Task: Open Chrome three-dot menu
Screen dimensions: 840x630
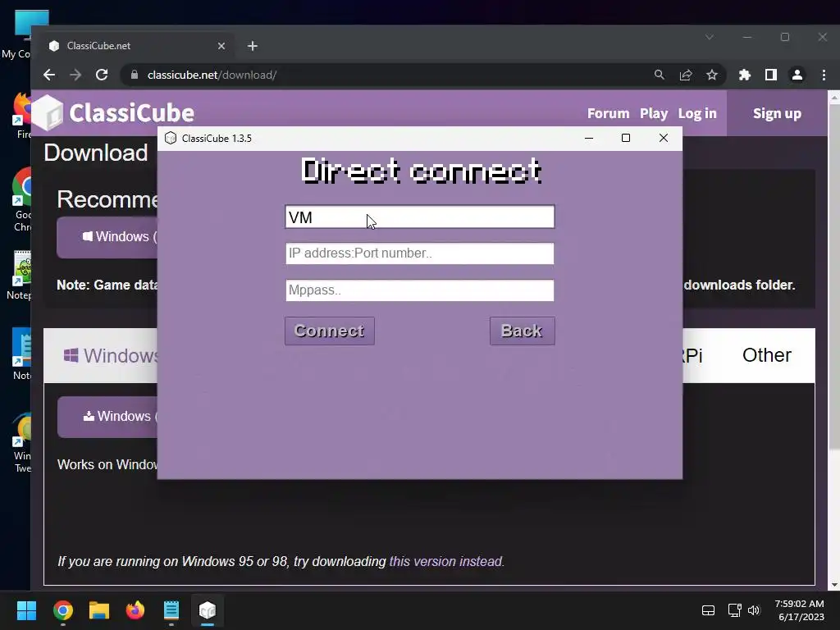Action: (x=824, y=75)
